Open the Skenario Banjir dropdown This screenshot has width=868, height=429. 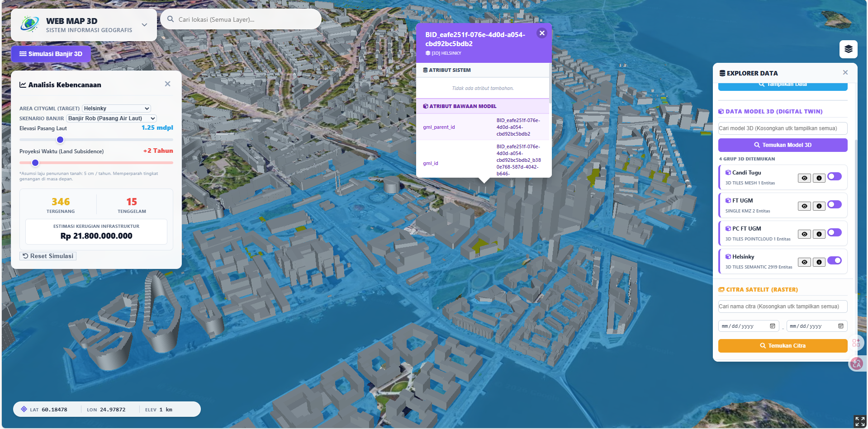tap(111, 118)
